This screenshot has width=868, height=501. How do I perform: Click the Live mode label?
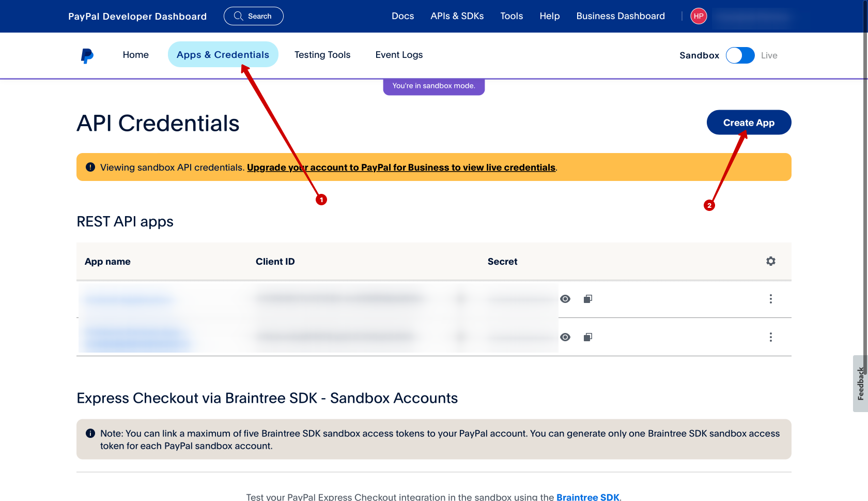pyautogui.click(x=769, y=55)
